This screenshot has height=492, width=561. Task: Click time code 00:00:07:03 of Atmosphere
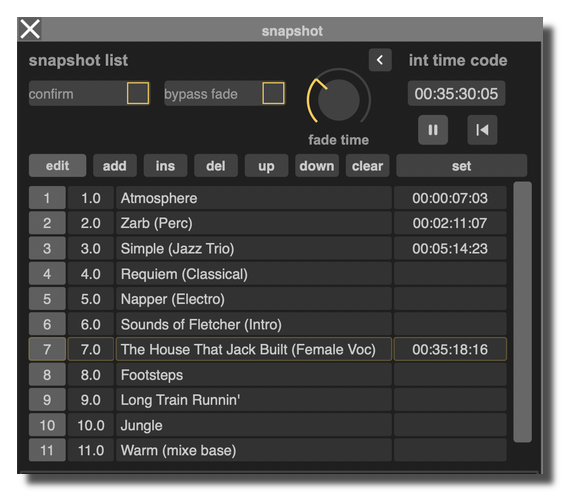[450, 198]
